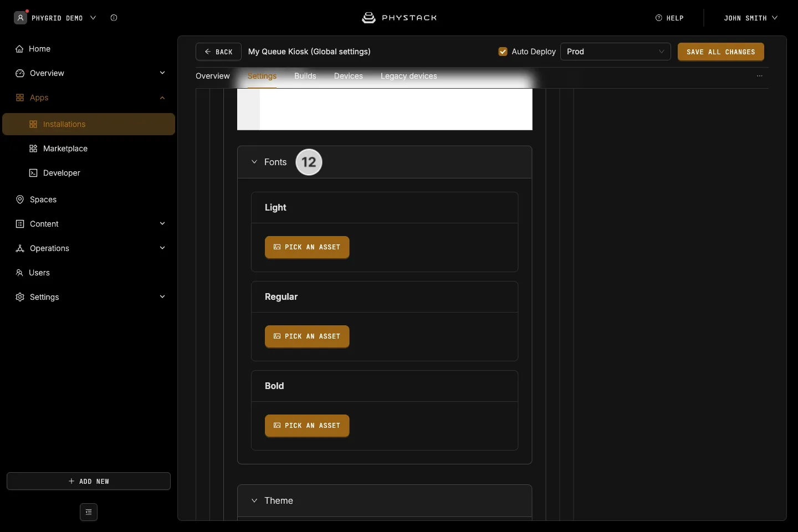
Task: Collapse the sidebar with the bottom toggle icon
Action: pos(89,512)
